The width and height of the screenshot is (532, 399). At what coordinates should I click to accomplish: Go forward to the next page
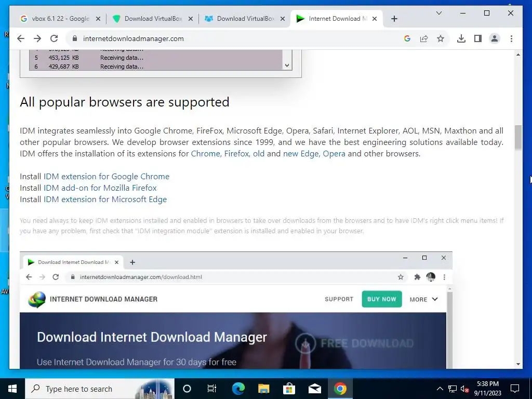tap(37, 38)
